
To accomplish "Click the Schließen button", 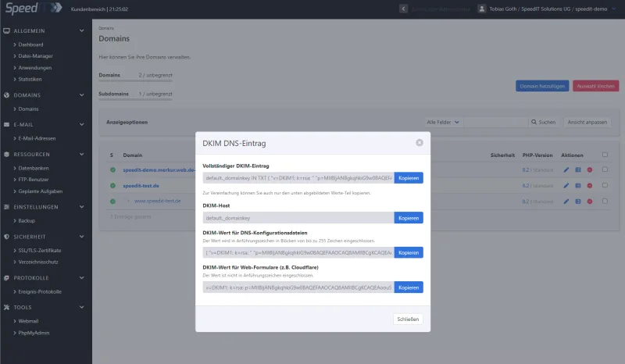I will (408, 319).
